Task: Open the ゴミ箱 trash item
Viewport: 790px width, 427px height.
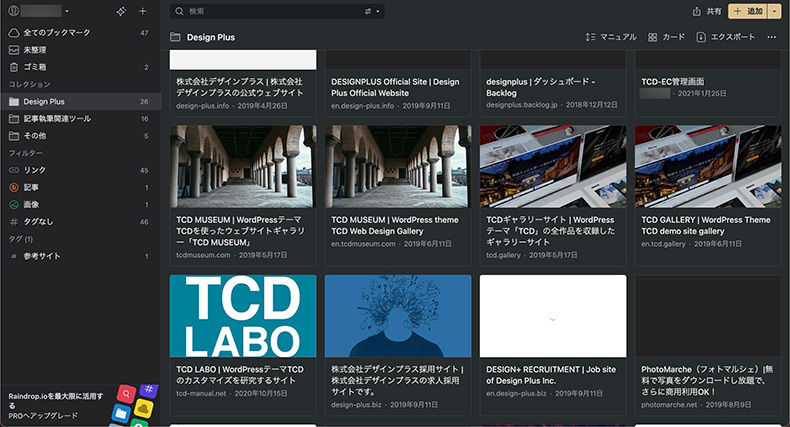Action: pyautogui.click(x=81, y=67)
